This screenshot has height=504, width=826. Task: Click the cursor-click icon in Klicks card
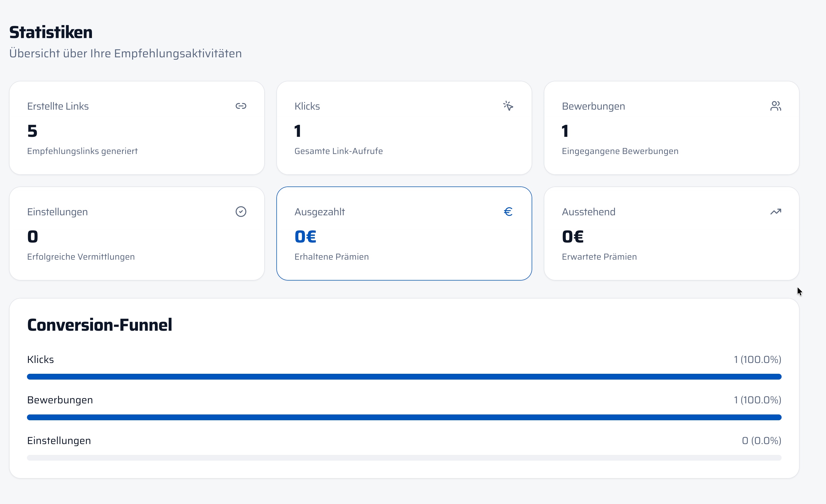508,106
